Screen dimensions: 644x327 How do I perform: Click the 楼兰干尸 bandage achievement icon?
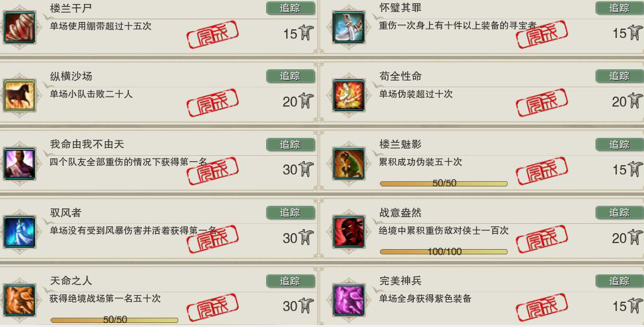[19, 27]
